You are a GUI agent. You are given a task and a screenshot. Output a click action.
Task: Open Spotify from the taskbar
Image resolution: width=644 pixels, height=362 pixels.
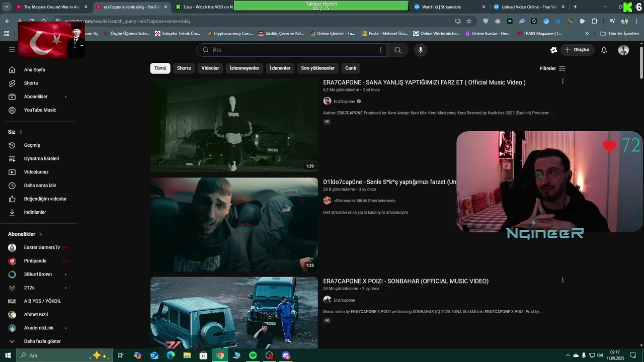(x=253, y=355)
